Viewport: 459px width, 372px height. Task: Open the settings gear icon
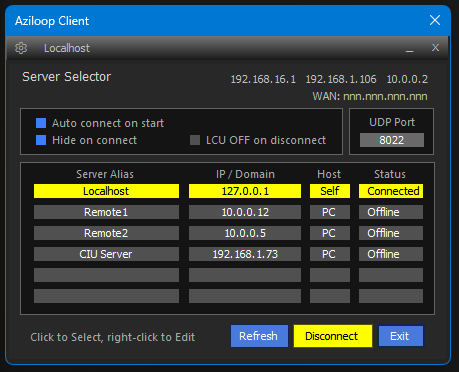click(21, 48)
